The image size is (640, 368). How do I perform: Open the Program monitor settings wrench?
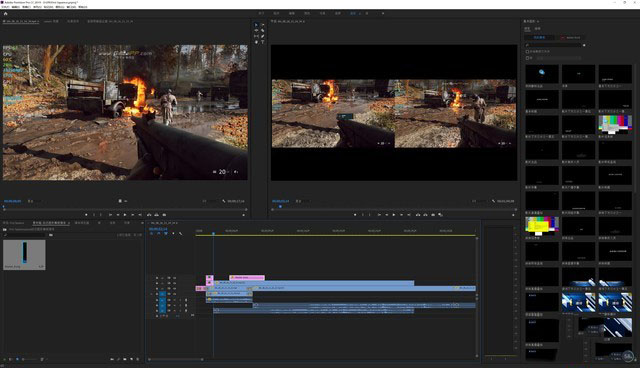click(493, 201)
